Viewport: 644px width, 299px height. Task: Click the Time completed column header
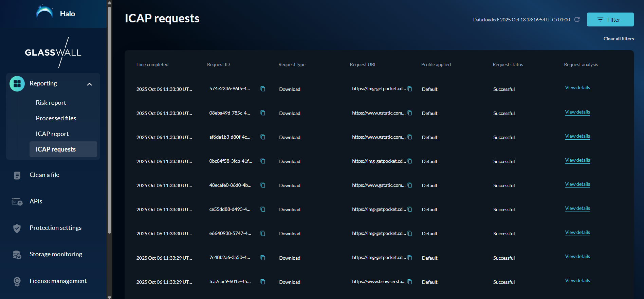pyautogui.click(x=152, y=64)
